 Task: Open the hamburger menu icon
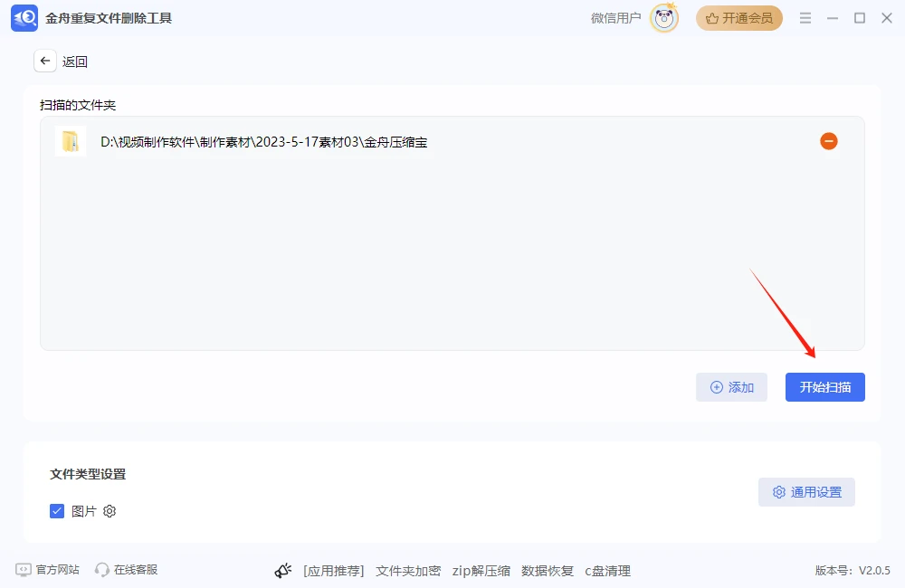point(805,18)
